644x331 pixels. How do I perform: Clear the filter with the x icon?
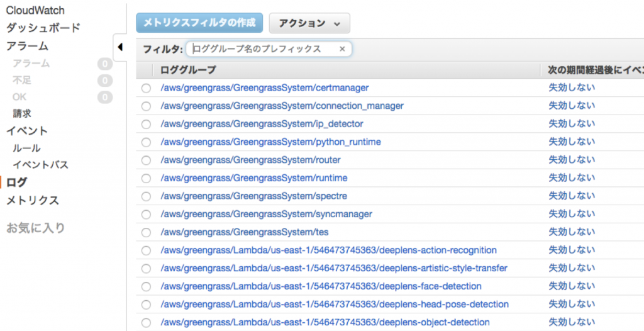(x=342, y=49)
